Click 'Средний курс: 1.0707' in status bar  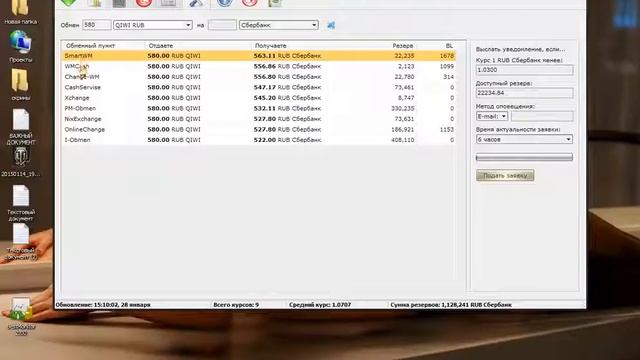[320, 305]
